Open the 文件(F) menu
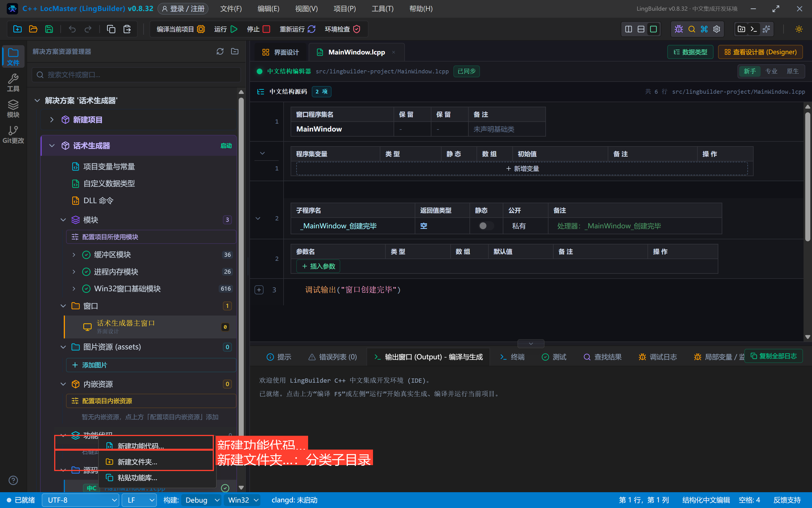The width and height of the screenshot is (812, 508). pos(231,9)
